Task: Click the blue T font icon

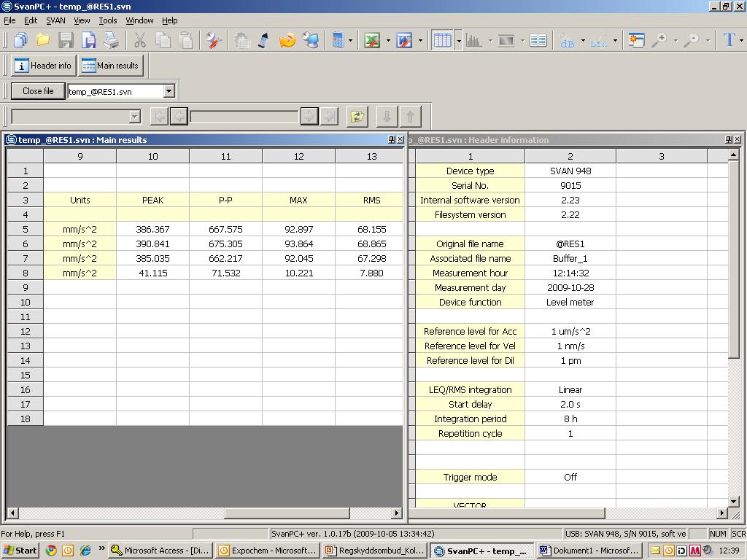Action: (x=729, y=40)
